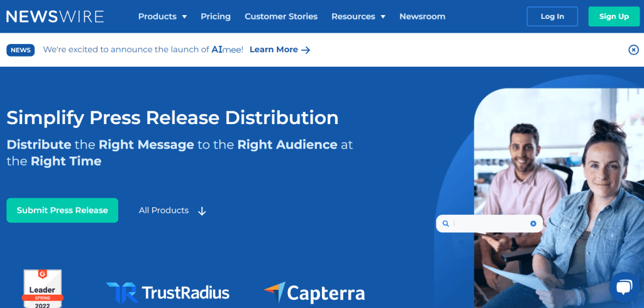Click the TrustRadius logo

[168, 292]
